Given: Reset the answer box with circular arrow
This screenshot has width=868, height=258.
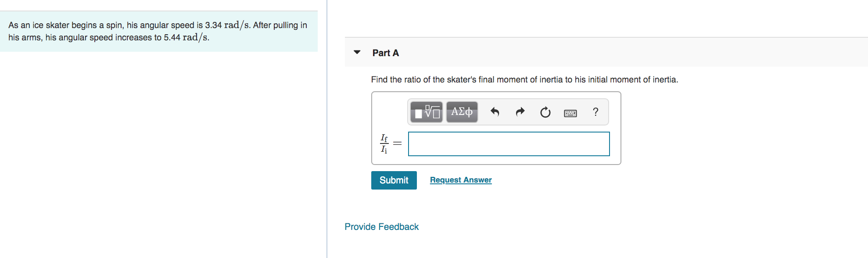Looking at the screenshot, I should pos(545,113).
